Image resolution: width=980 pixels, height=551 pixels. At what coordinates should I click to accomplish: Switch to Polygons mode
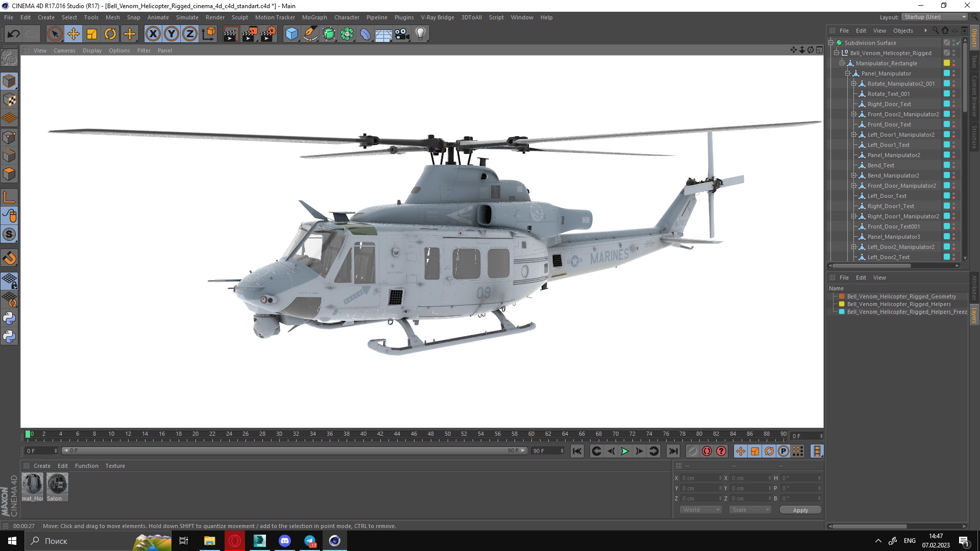coord(9,174)
